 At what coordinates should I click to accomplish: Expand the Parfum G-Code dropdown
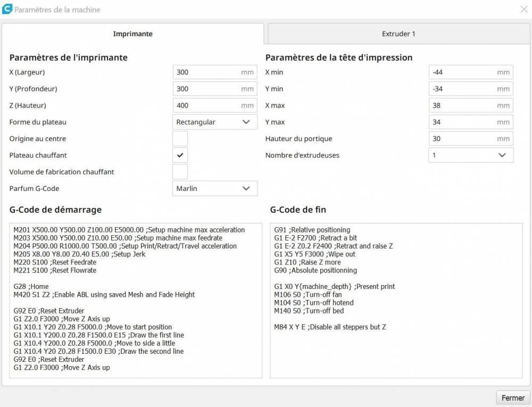pyautogui.click(x=214, y=188)
